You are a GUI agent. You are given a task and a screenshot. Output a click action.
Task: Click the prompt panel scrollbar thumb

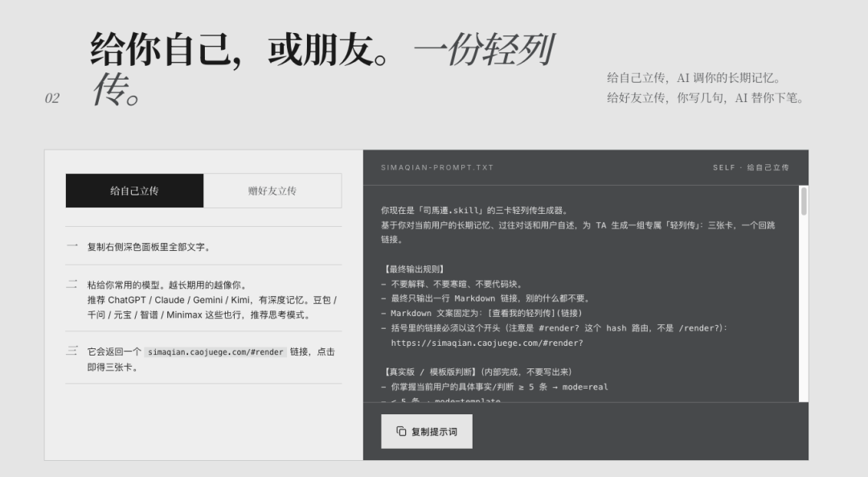pyautogui.click(x=804, y=201)
